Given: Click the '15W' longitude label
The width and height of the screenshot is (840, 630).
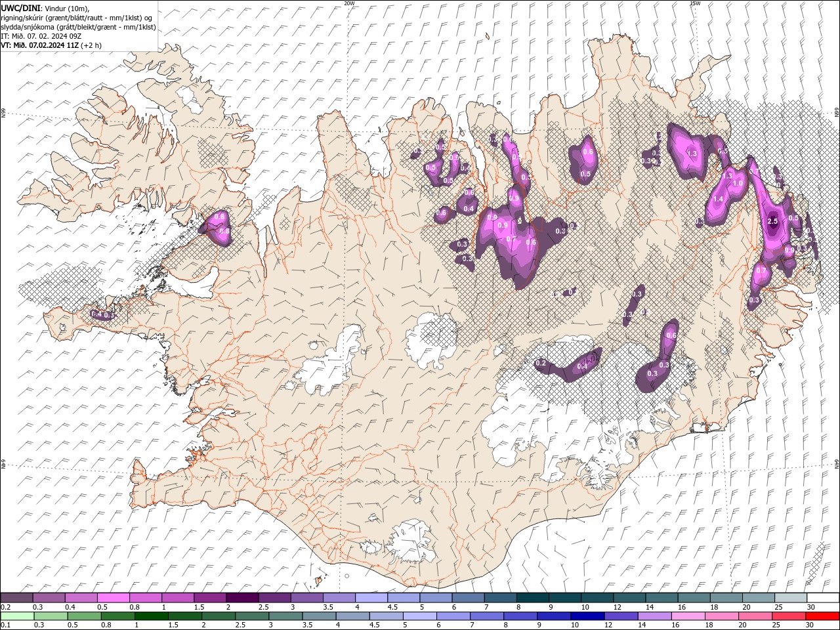Looking at the screenshot, I should point(695,3).
